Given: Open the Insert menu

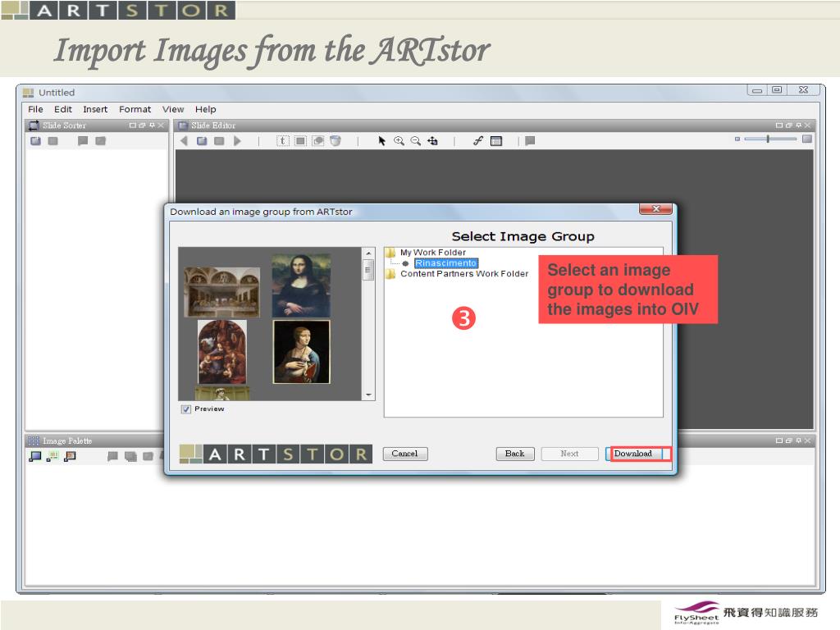Looking at the screenshot, I should click(x=95, y=109).
